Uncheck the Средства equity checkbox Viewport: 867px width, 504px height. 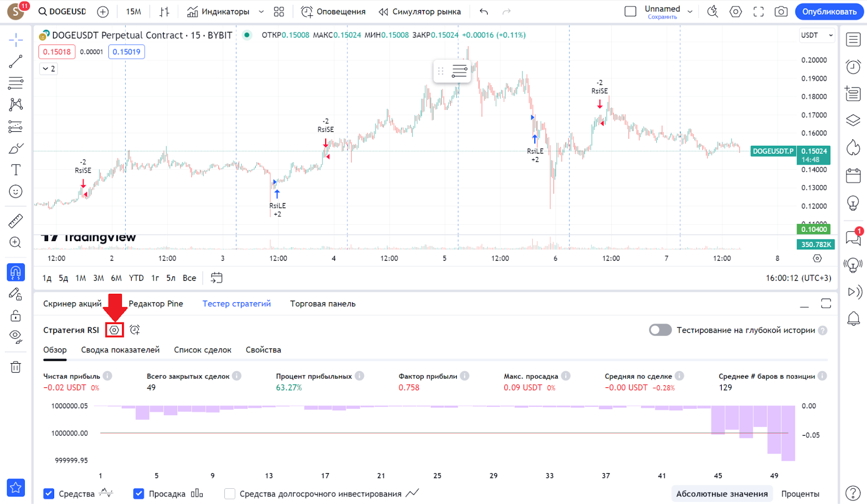pyautogui.click(x=49, y=494)
